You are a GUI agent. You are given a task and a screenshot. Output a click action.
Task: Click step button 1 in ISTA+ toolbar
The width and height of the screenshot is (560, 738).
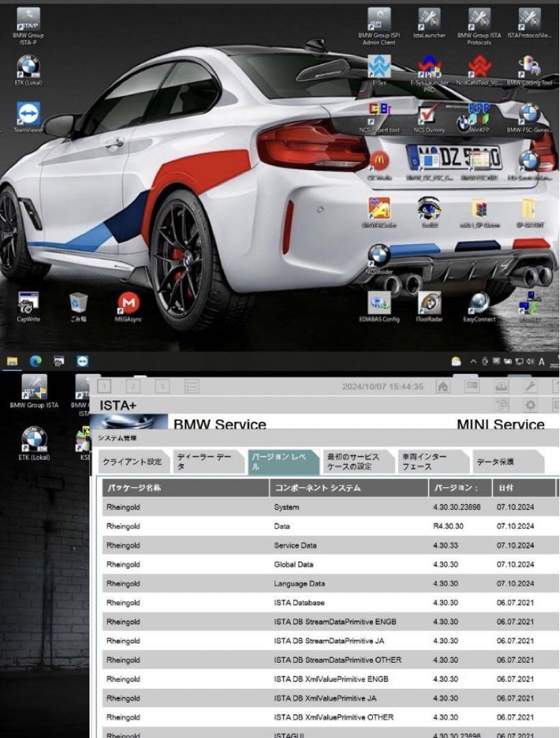pyautogui.click(x=104, y=386)
